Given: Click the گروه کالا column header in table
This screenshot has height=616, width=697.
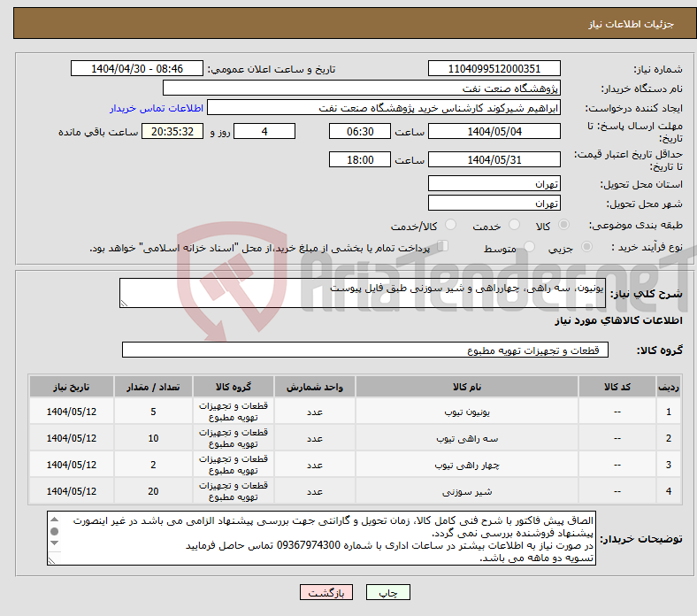Looking at the screenshot, I should (234, 387).
